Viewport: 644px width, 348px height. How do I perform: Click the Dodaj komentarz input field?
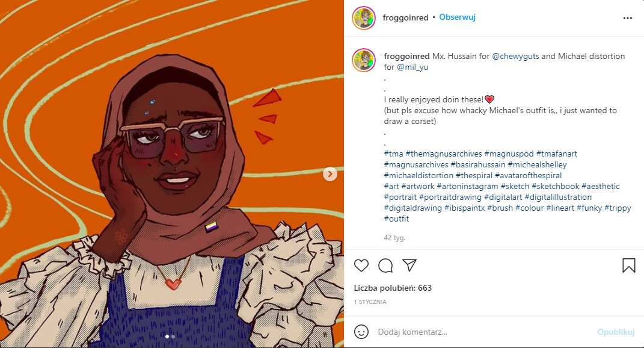[485, 332]
